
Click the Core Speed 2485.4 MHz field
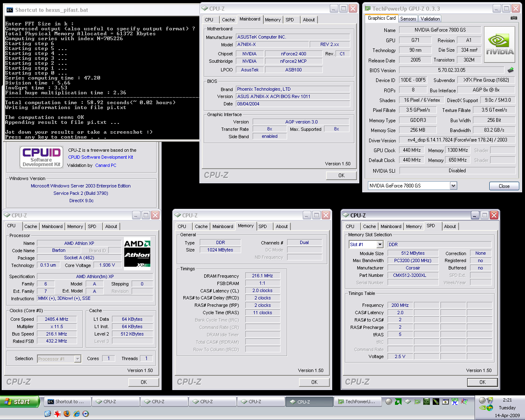coord(57,319)
